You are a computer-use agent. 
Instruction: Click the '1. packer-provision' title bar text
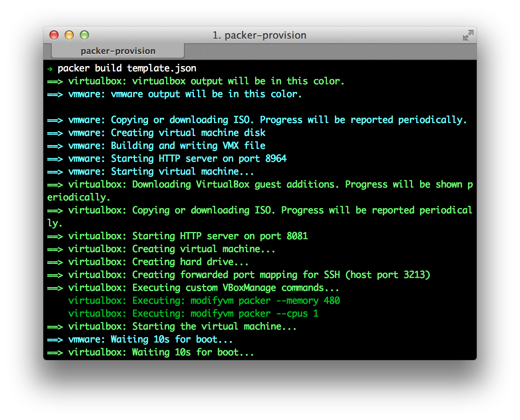tap(260, 35)
